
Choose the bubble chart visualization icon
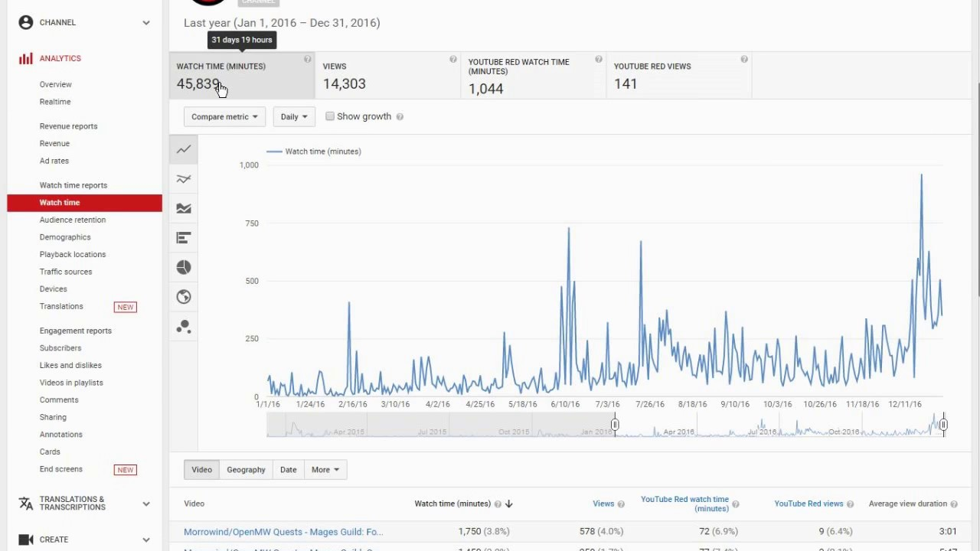(x=183, y=326)
